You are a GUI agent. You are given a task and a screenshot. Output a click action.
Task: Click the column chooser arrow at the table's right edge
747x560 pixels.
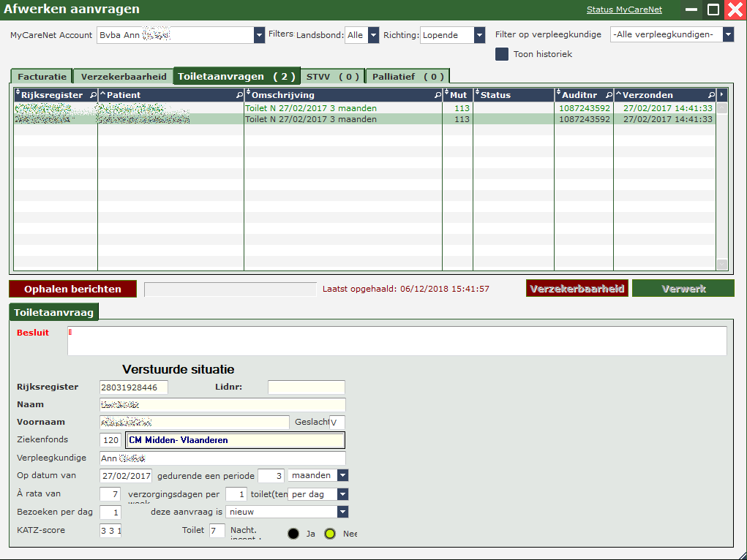click(x=722, y=94)
